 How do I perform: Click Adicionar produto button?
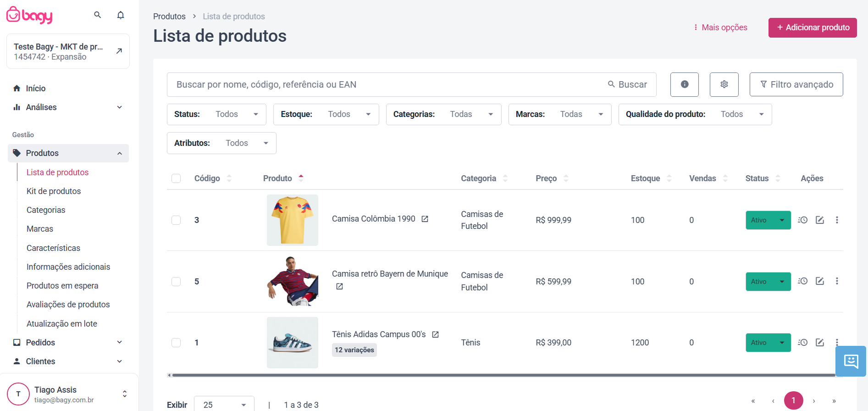pos(813,28)
